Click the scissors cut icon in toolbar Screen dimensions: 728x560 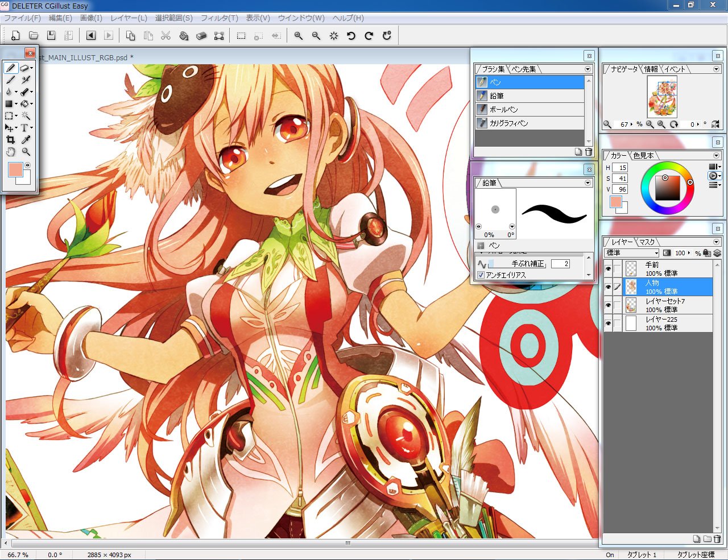tap(166, 36)
